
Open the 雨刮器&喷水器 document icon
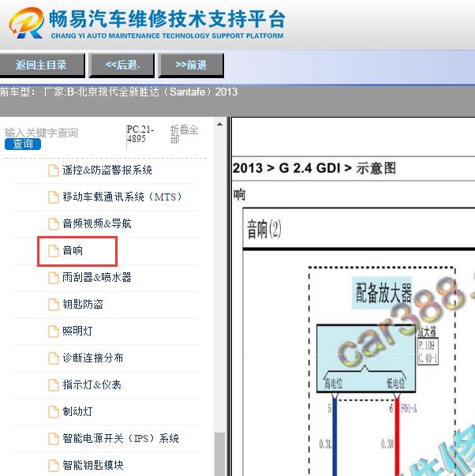point(54,277)
